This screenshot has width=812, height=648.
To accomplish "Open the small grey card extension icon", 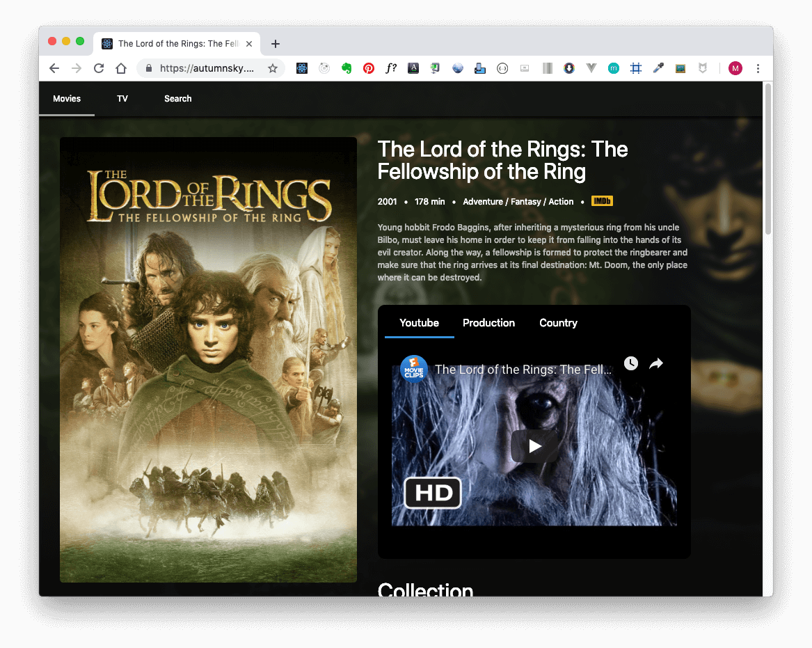I will tap(525, 68).
